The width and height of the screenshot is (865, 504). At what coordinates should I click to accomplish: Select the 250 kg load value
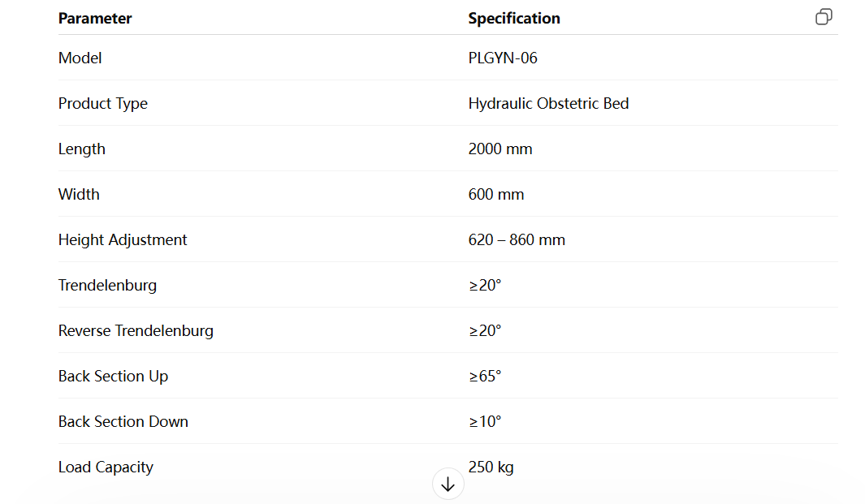(491, 467)
